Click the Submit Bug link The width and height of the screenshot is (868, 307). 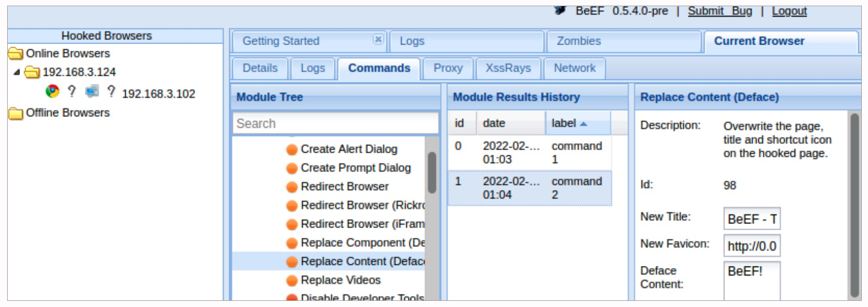point(719,11)
